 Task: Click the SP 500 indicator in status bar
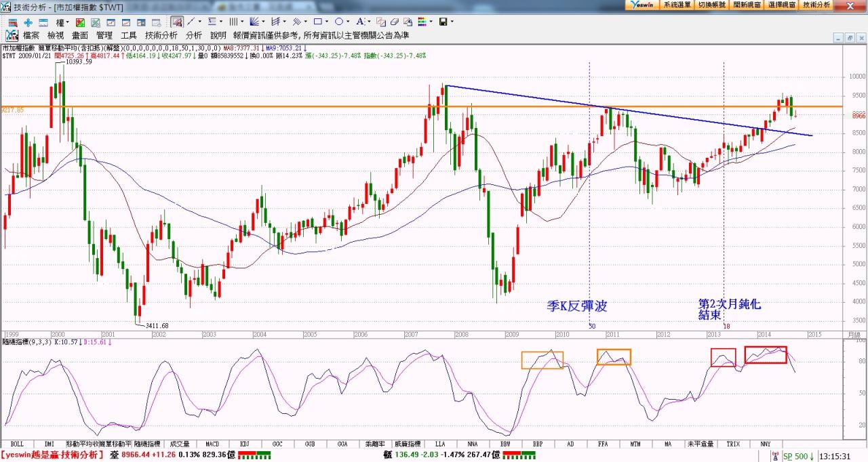(799, 456)
